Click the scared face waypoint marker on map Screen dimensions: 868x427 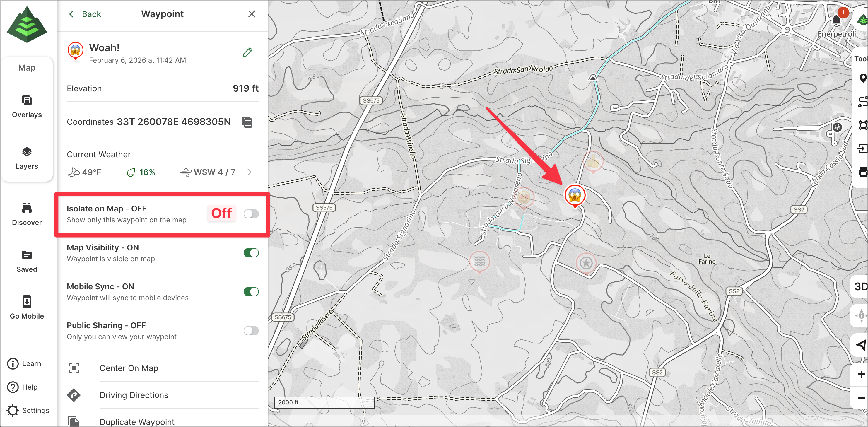tap(575, 195)
